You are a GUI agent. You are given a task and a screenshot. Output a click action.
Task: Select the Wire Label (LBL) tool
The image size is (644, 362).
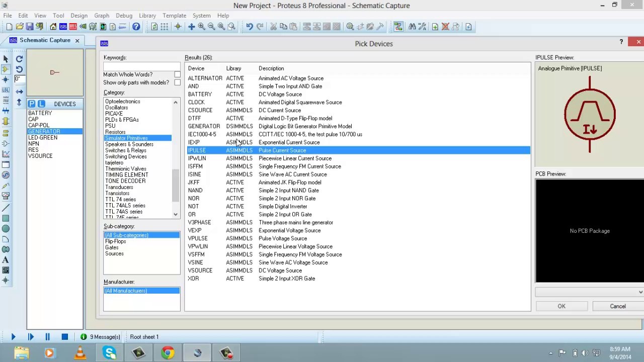coord(6,89)
